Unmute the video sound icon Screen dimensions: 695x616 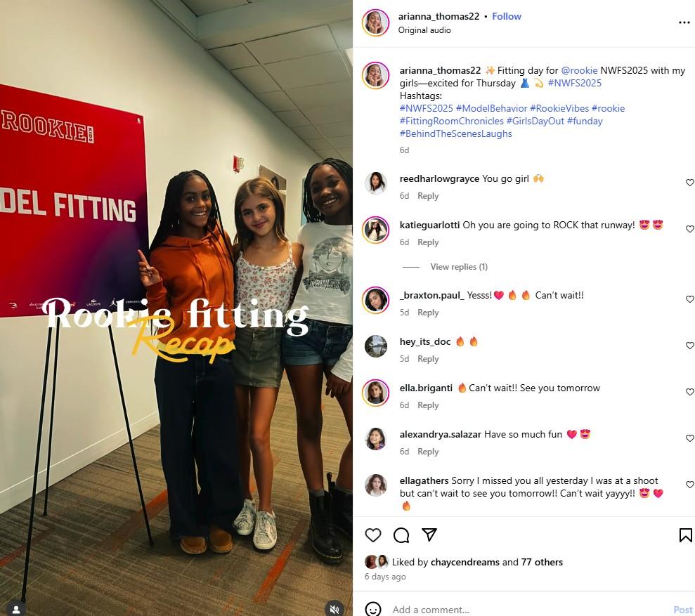tap(334, 609)
